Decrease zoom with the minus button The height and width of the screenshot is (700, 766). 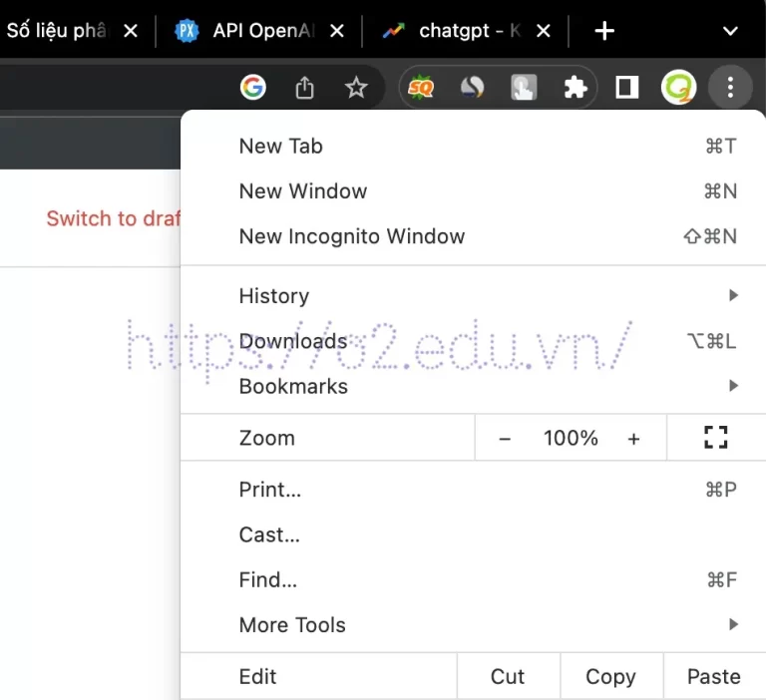(505, 438)
